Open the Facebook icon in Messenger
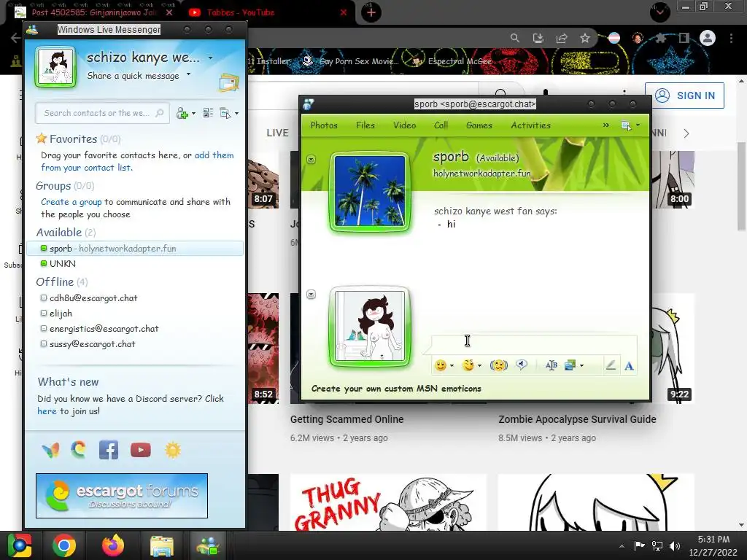Image resolution: width=747 pixels, height=560 pixels. [x=109, y=449]
